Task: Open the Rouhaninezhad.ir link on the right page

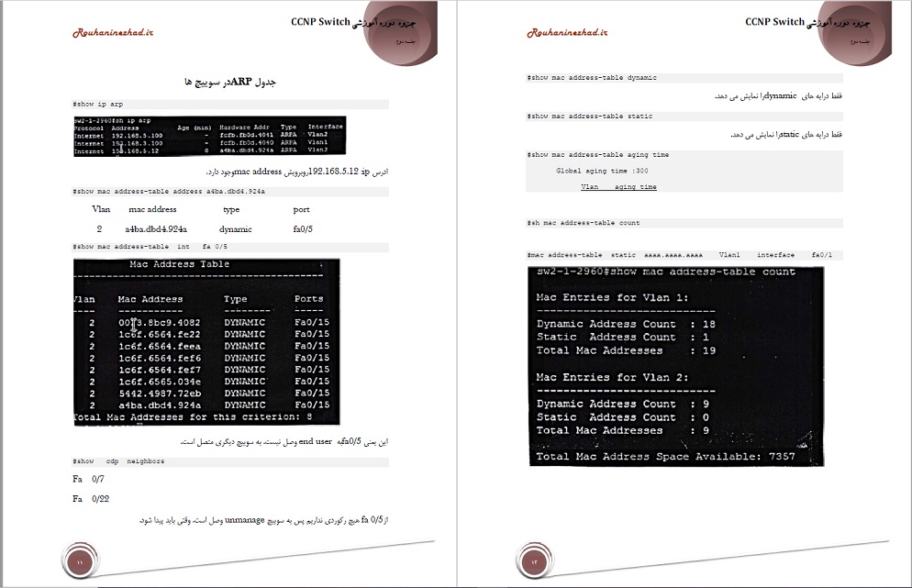Action: click(567, 33)
